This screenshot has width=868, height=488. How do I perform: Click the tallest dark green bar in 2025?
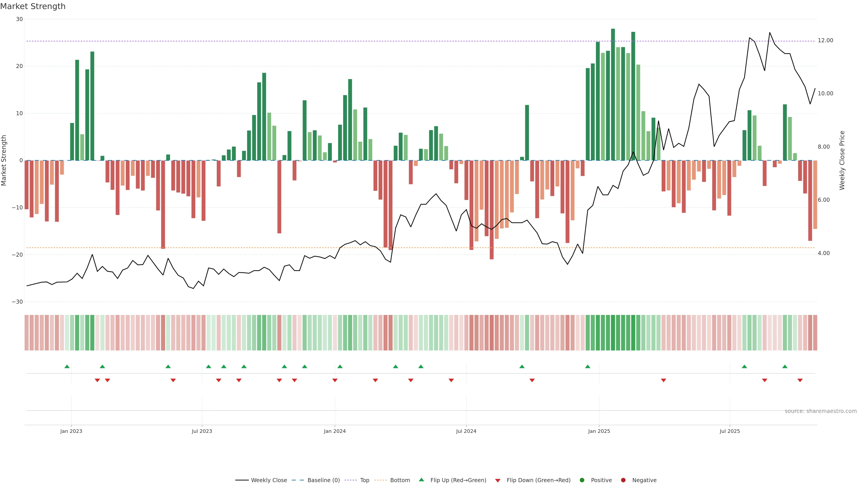(613, 94)
